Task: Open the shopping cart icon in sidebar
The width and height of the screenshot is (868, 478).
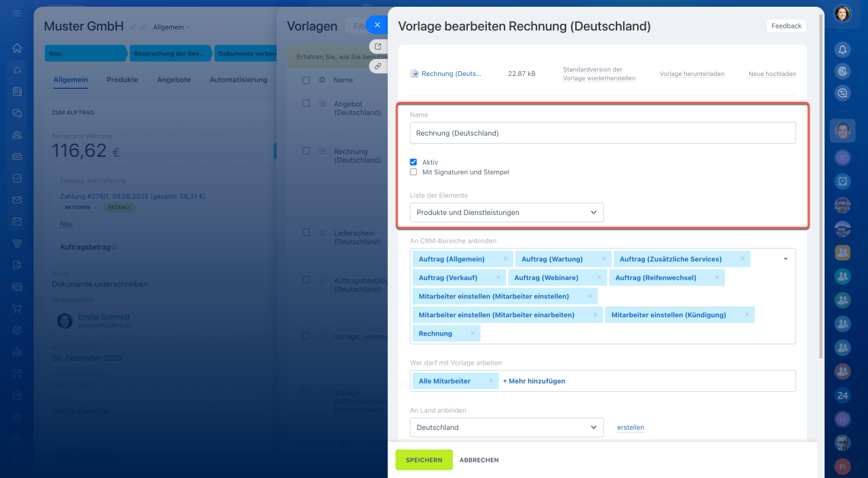Action: pos(17,308)
